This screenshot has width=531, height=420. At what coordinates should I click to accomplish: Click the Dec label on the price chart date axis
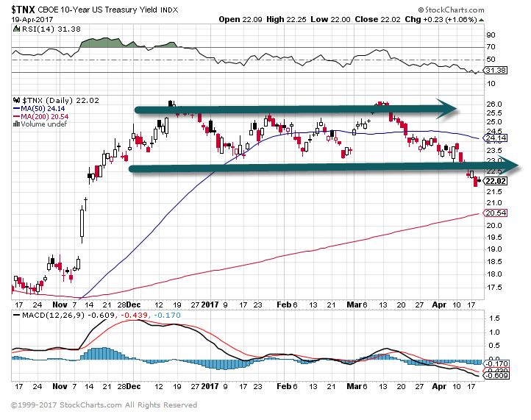(x=133, y=305)
